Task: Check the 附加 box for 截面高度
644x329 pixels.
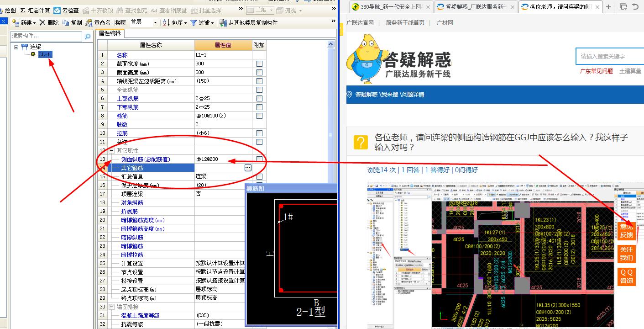Action: pyautogui.click(x=259, y=73)
